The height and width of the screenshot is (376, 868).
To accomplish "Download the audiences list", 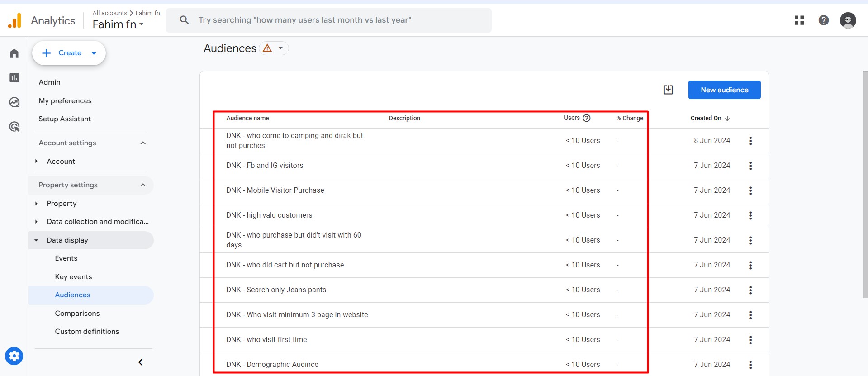I will pos(668,90).
